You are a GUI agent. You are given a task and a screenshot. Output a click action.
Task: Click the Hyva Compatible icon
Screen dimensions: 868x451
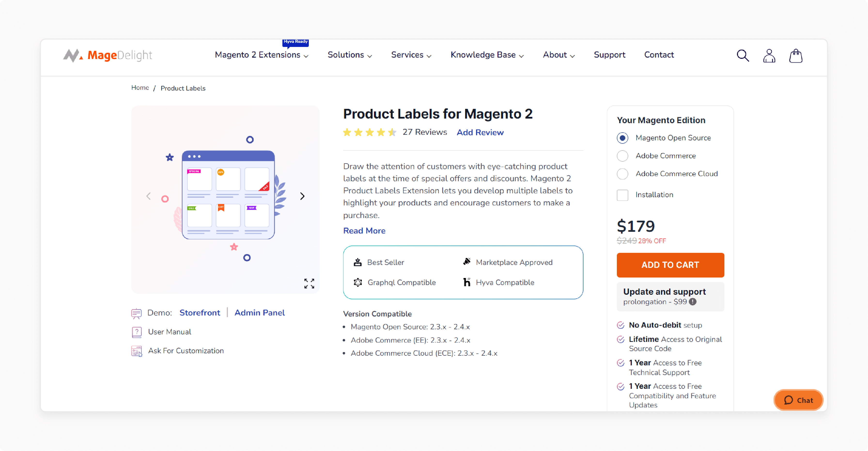pyautogui.click(x=467, y=282)
